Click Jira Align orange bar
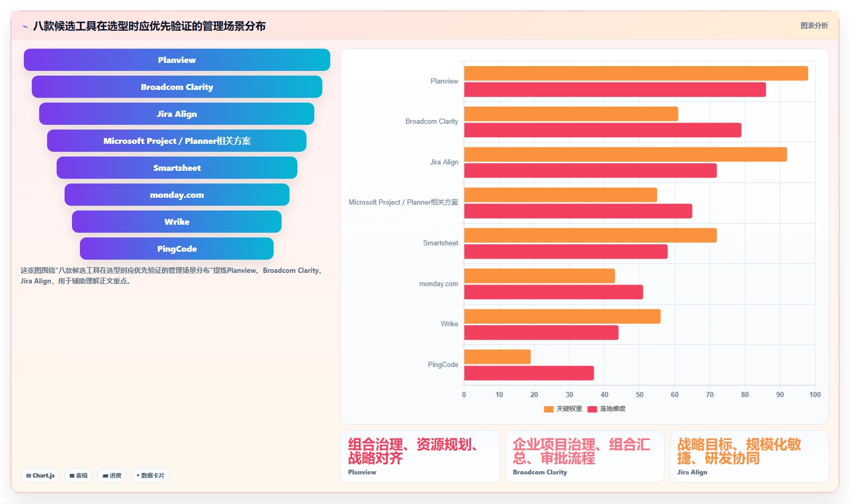The width and height of the screenshot is (850, 504). [626, 154]
